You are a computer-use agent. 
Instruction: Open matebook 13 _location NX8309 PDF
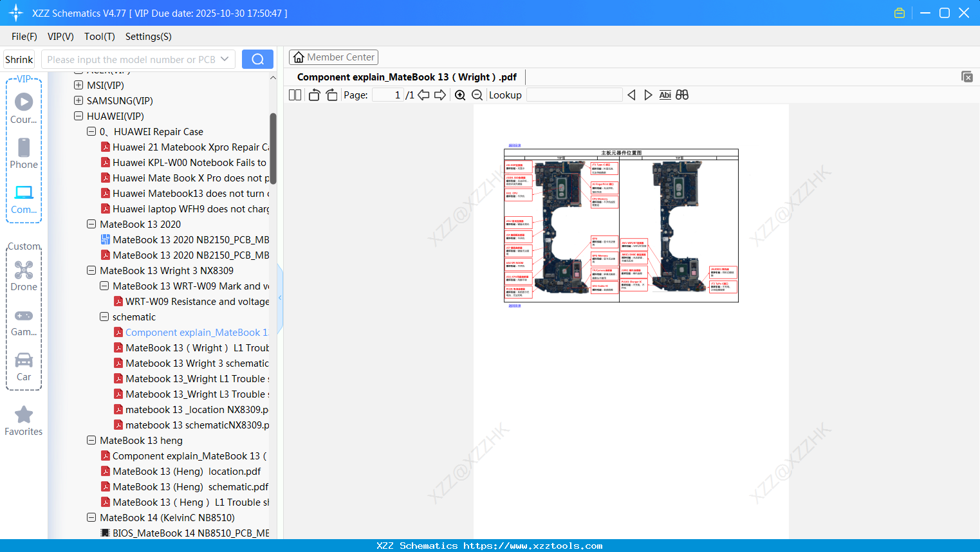(x=192, y=410)
